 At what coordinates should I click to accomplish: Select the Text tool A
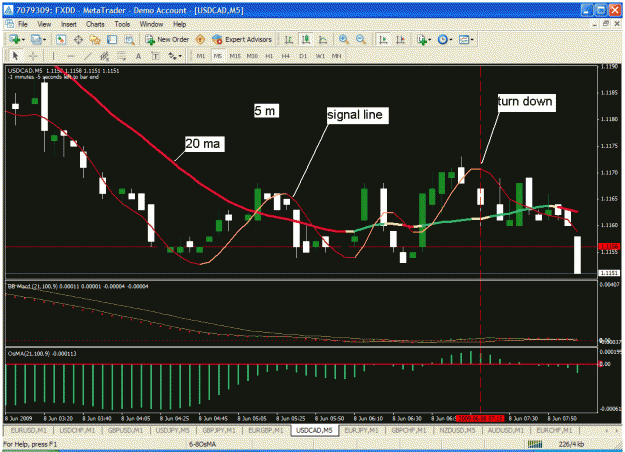138,56
